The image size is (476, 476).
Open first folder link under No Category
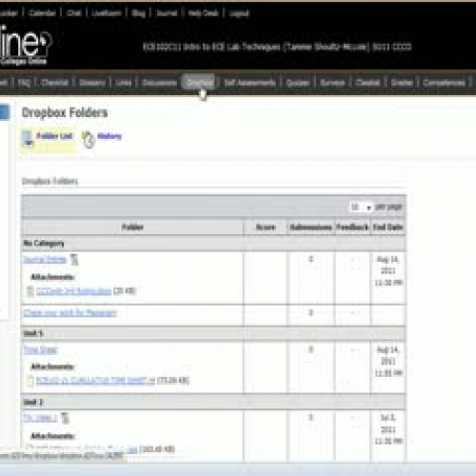click(45, 260)
